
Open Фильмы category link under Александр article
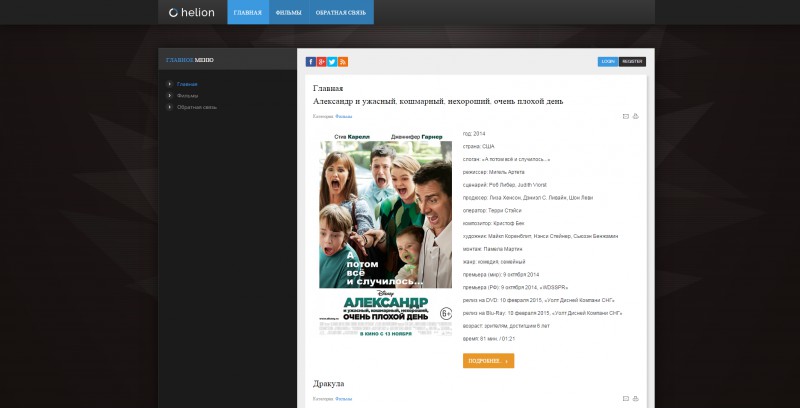pos(343,117)
